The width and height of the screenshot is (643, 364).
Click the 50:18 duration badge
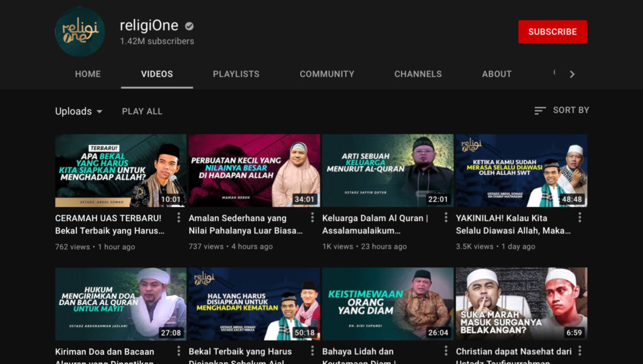tap(304, 333)
